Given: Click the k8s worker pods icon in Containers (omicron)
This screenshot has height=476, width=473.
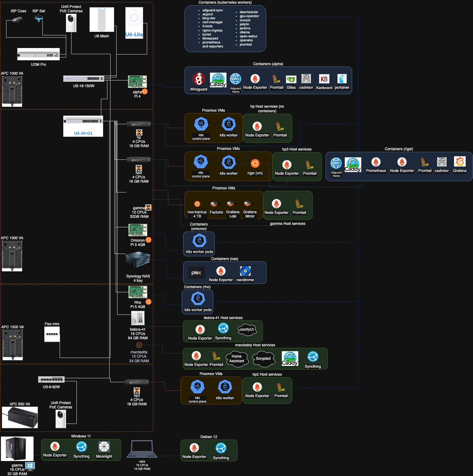Looking at the screenshot, I should tap(199, 241).
